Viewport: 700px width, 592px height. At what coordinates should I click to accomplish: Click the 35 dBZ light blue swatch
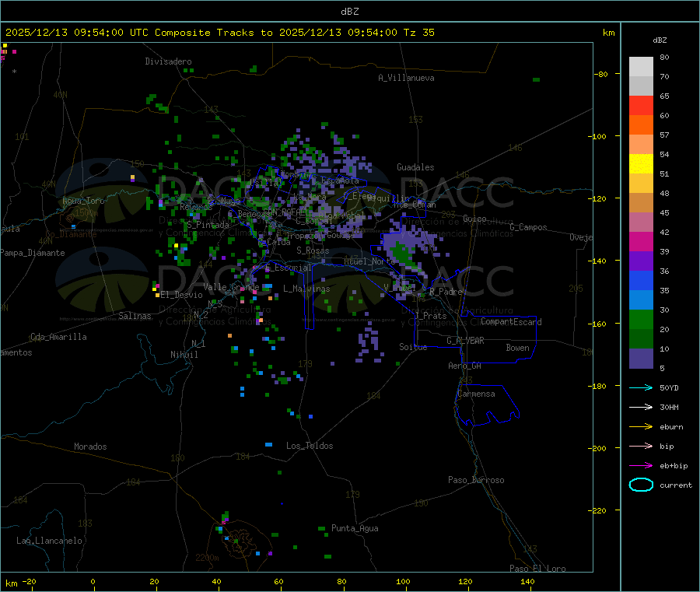(641, 300)
